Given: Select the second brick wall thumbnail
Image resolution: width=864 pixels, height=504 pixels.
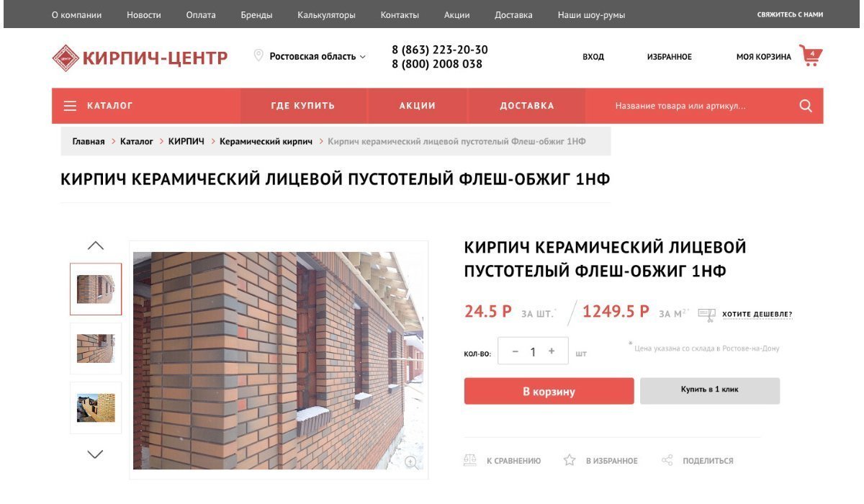Looking at the screenshot, I should pos(96,348).
